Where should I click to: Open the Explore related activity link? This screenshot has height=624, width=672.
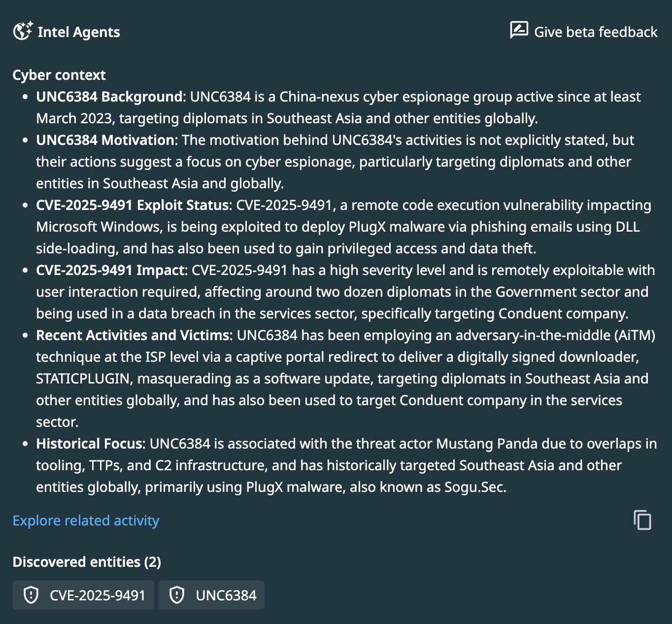(86, 520)
